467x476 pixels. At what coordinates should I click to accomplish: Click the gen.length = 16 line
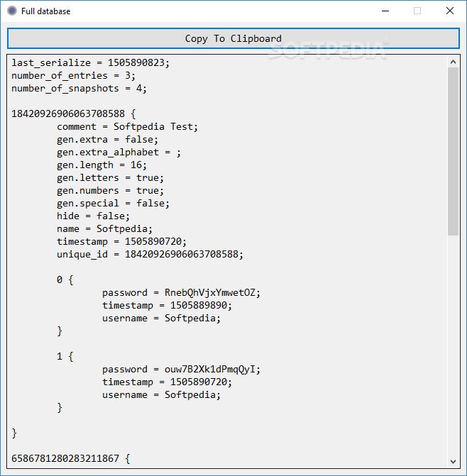(x=101, y=165)
